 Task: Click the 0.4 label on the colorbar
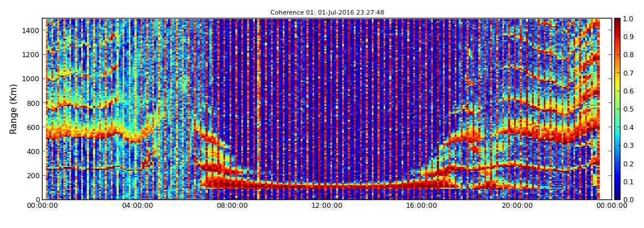(628, 127)
